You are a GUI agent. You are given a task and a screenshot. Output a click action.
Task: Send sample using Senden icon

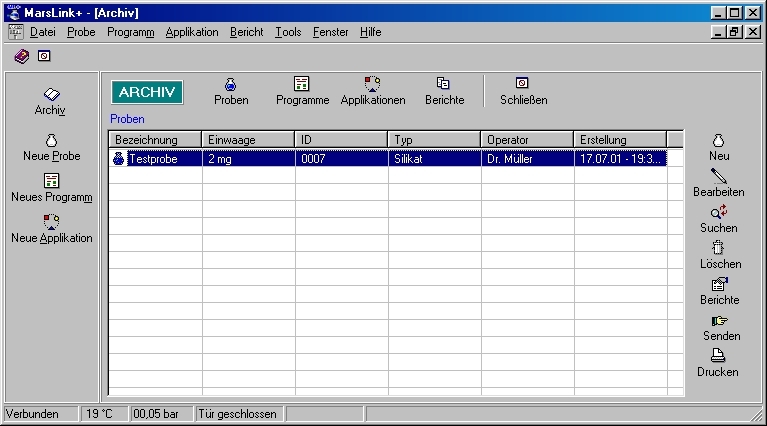pyautogui.click(x=718, y=321)
